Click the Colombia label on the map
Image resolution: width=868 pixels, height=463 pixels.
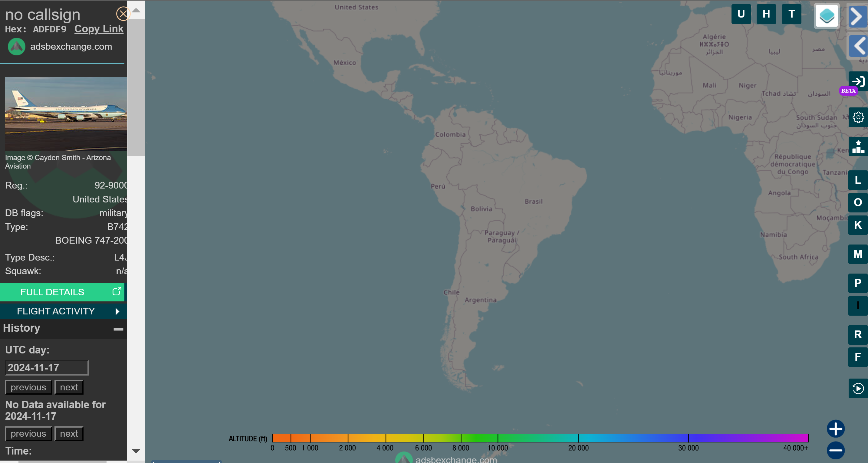click(x=450, y=134)
